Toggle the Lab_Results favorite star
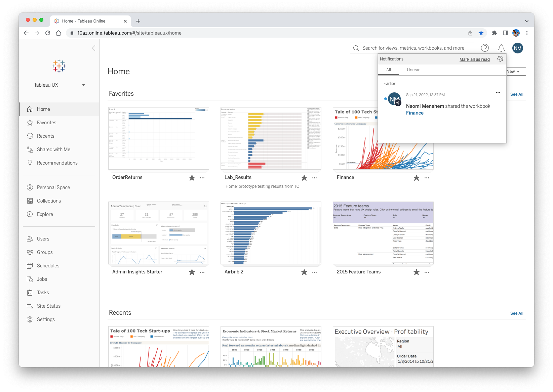The image size is (553, 392). tap(304, 178)
